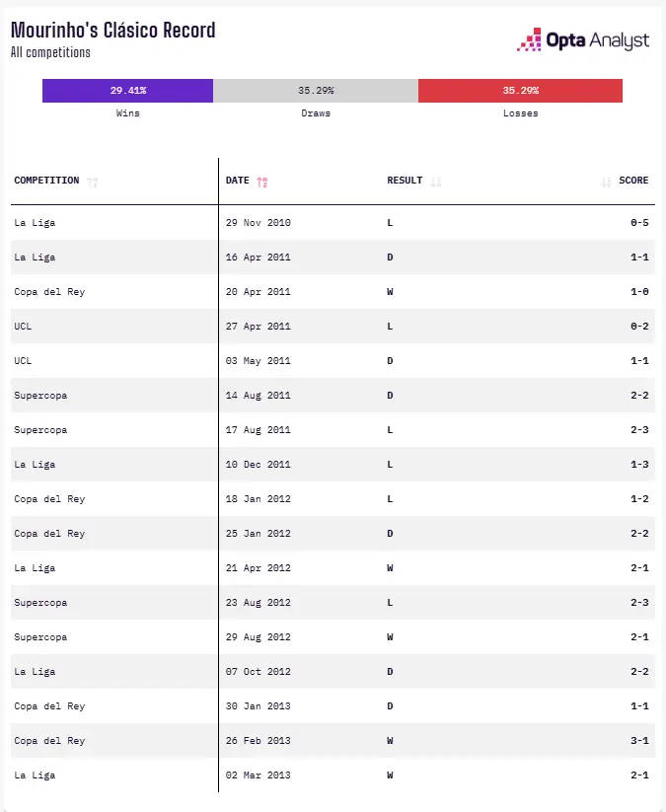Toggle the Result column sort icon
This screenshot has height=812, width=666.
coord(435,182)
